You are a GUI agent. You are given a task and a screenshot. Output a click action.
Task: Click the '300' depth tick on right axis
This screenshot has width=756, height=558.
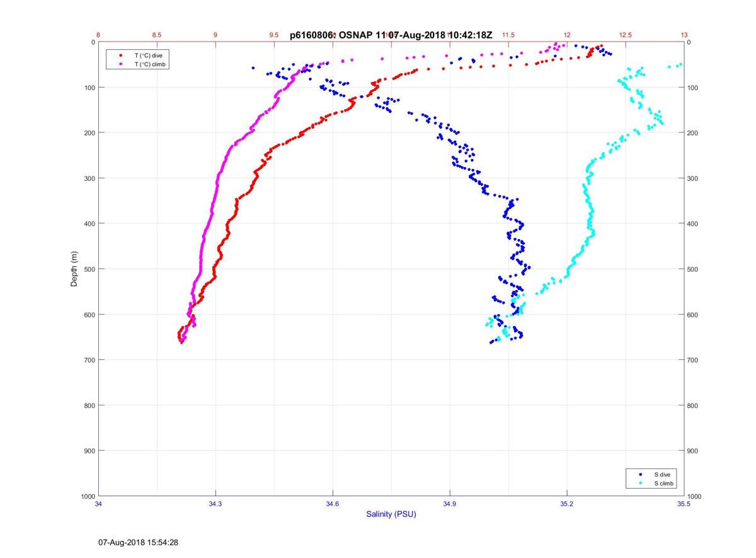(x=693, y=178)
